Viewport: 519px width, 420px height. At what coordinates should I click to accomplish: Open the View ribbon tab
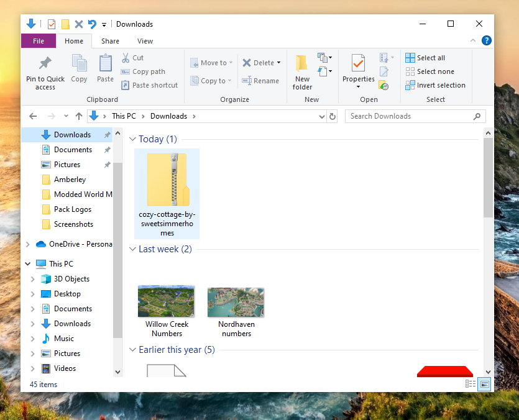pyautogui.click(x=145, y=41)
